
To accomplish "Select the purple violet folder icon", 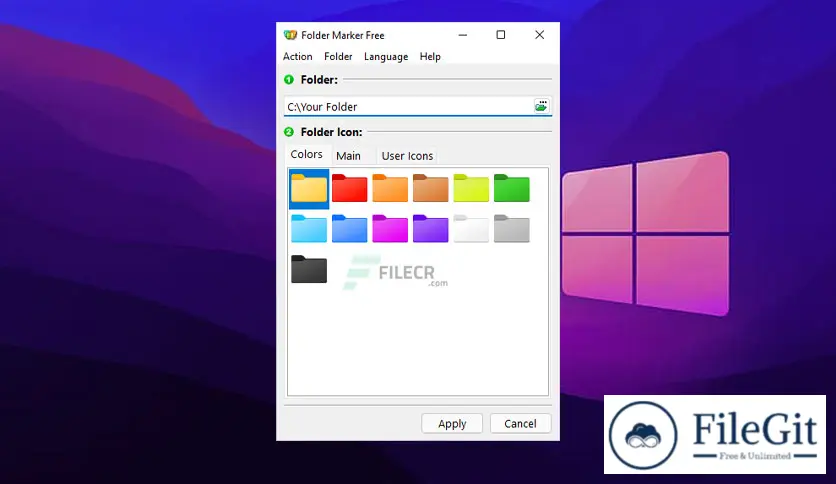I will [430, 229].
